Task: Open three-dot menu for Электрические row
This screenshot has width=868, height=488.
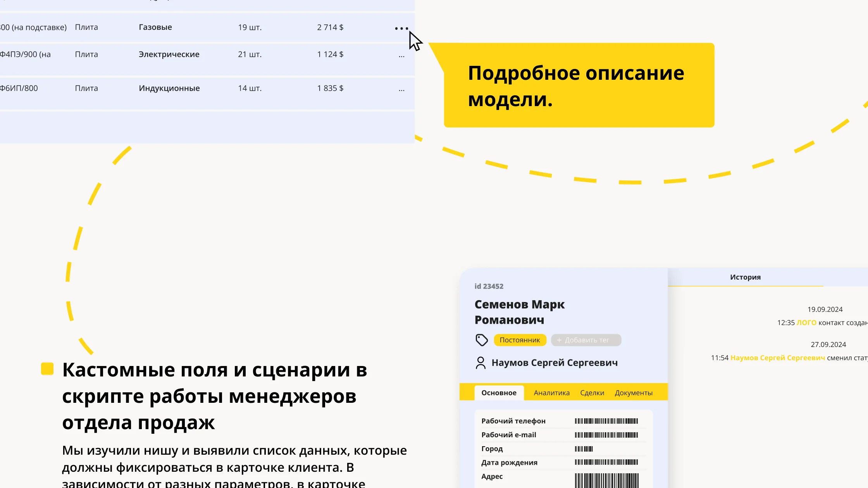Action: pyautogui.click(x=401, y=56)
